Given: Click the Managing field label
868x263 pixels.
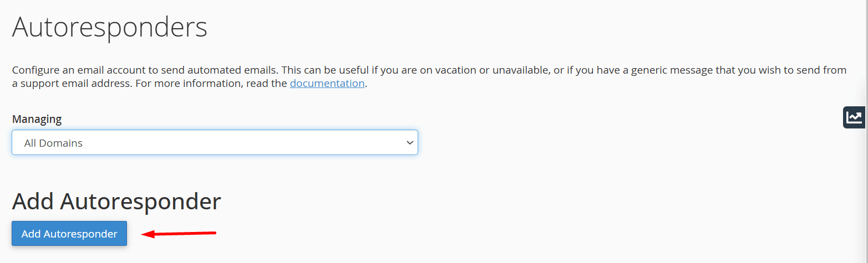Looking at the screenshot, I should tap(37, 119).
